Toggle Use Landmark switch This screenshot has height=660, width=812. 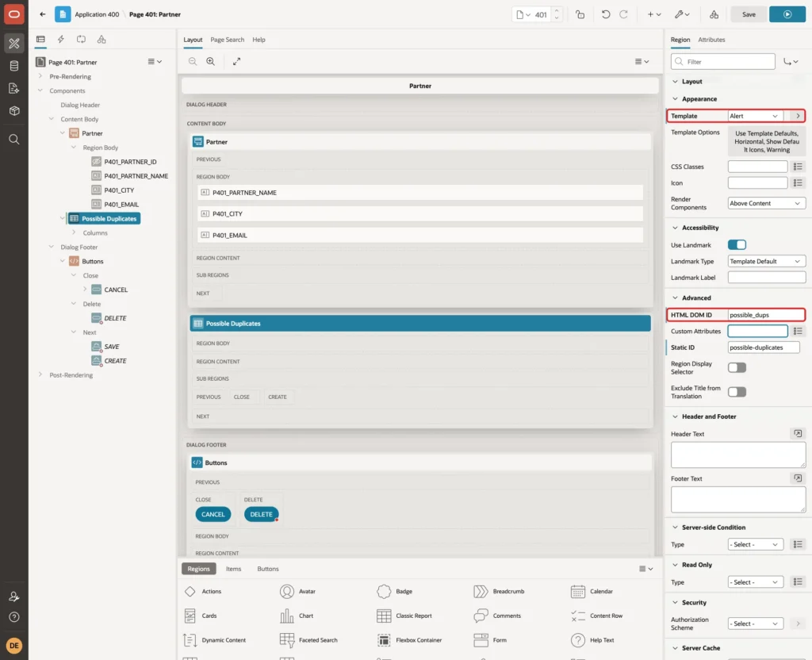[x=737, y=244]
